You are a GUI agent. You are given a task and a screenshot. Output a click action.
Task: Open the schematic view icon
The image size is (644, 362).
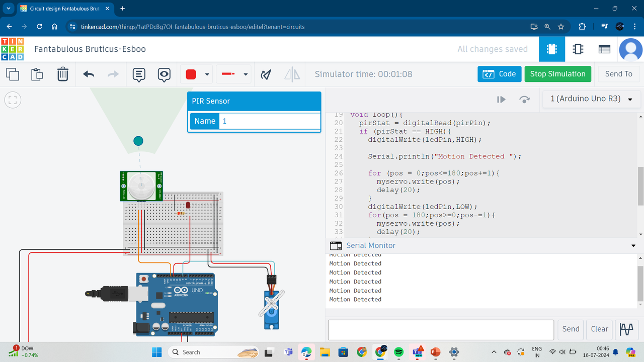[x=578, y=49]
